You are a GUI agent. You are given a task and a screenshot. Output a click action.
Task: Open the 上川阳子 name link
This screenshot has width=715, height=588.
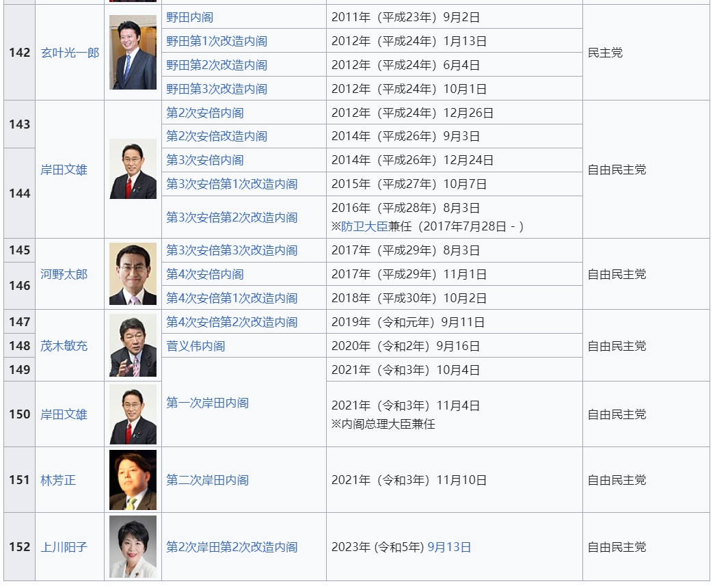point(64,547)
